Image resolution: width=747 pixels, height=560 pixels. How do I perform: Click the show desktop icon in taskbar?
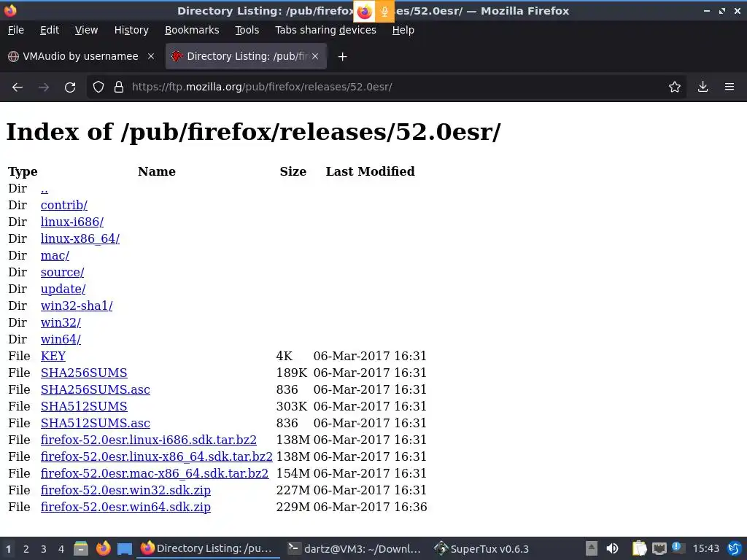(x=125, y=549)
